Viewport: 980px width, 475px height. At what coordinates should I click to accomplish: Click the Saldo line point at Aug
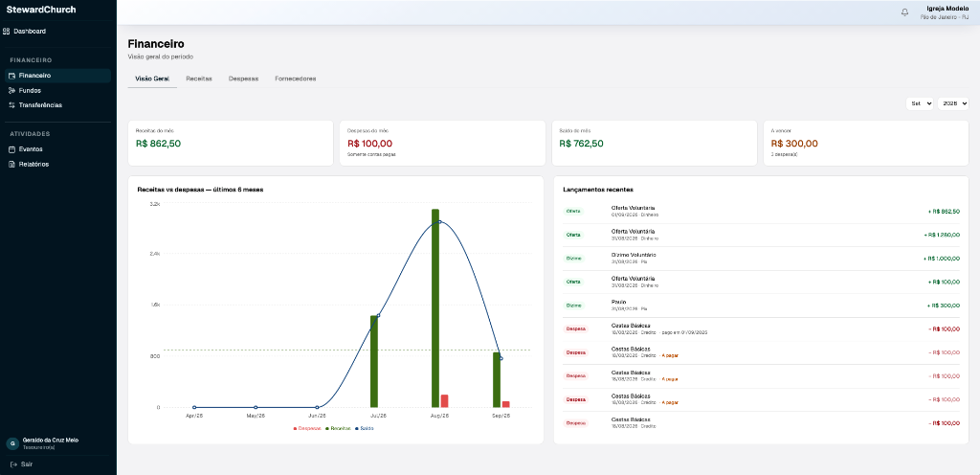439,222
